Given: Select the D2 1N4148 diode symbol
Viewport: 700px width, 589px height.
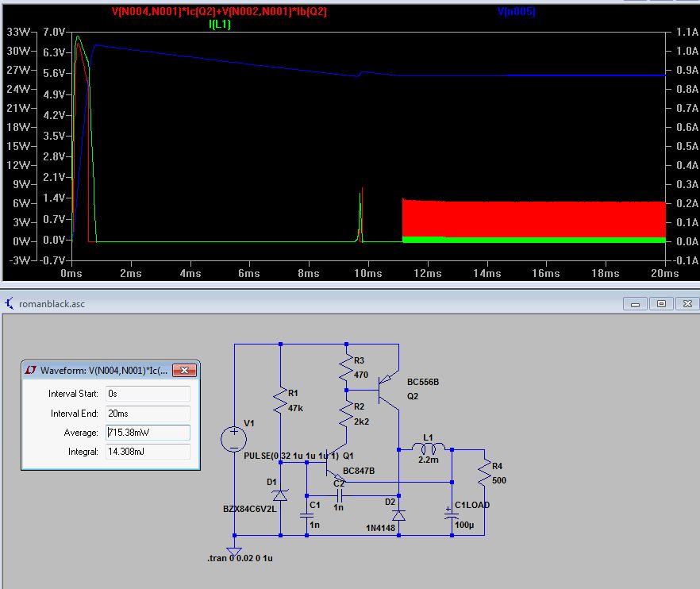Looking at the screenshot, I should tap(398, 515).
